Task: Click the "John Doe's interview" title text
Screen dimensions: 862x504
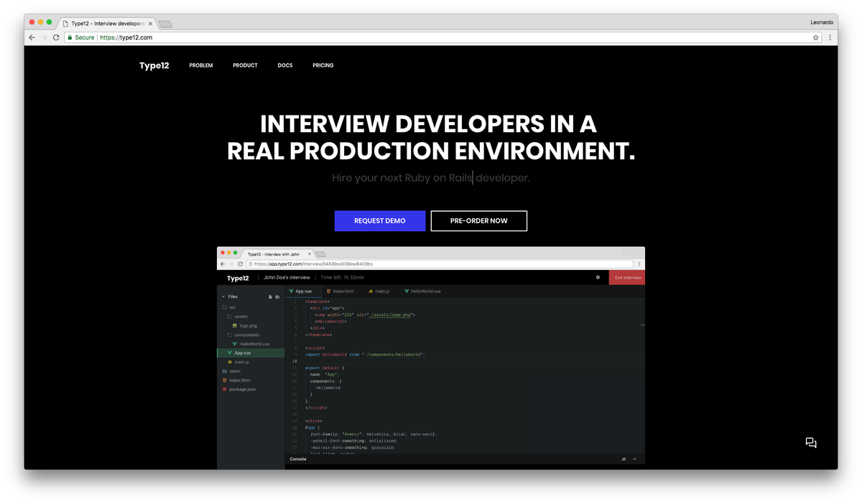Action: [287, 277]
